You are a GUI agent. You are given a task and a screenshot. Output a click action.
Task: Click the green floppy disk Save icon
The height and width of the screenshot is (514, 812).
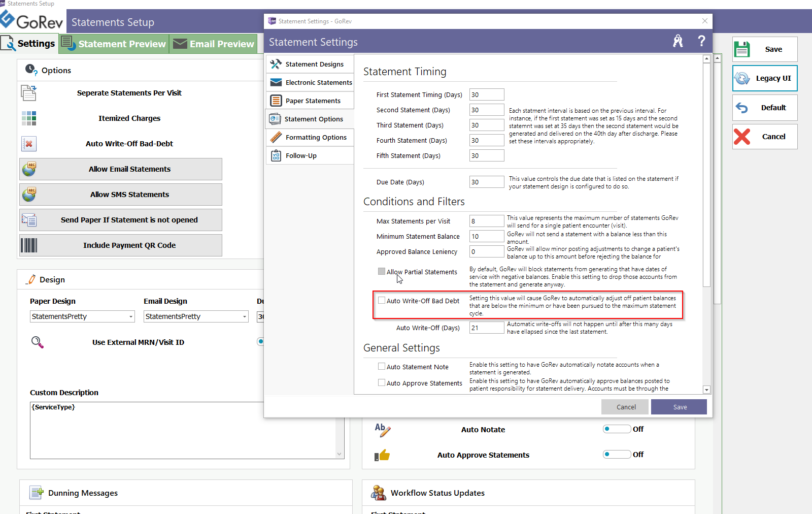tap(742, 49)
